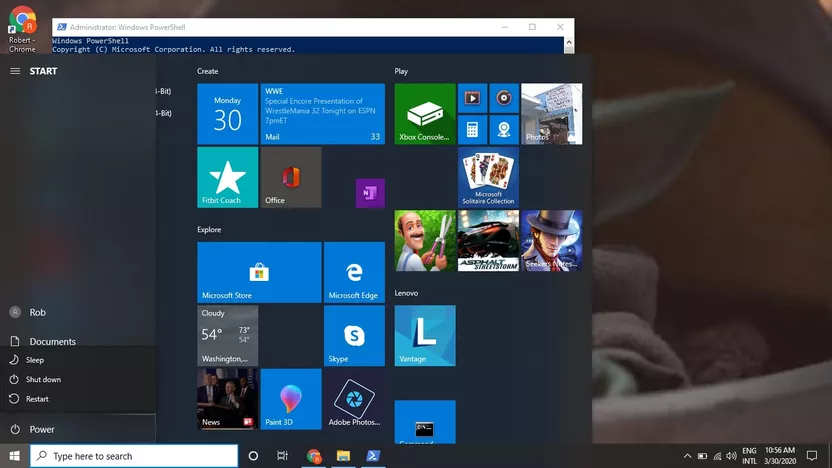Viewport: 832px width, 468px height.
Task: Open the News tile
Action: [x=228, y=399]
